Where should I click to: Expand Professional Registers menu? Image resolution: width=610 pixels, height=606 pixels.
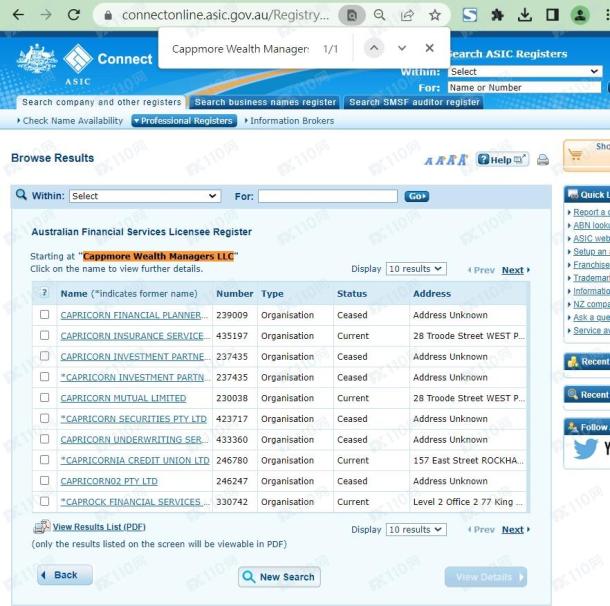click(184, 121)
